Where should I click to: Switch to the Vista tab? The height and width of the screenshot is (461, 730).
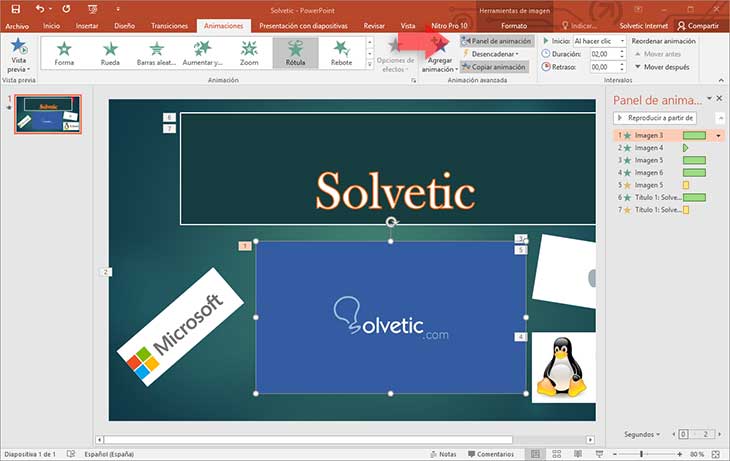pyautogui.click(x=408, y=26)
